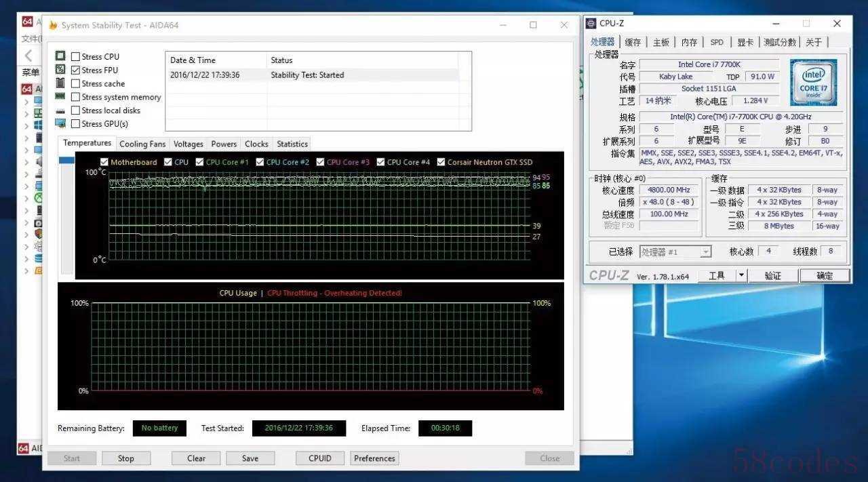Click the Clear button
The width and height of the screenshot is (868, 482).
pos(196,458)
